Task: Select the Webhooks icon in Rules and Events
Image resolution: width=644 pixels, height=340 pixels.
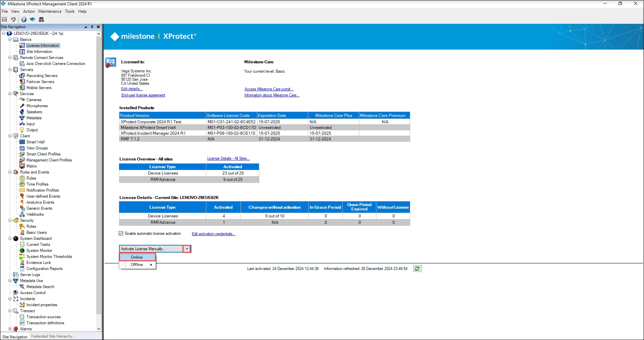Action: tap(22, 214)
